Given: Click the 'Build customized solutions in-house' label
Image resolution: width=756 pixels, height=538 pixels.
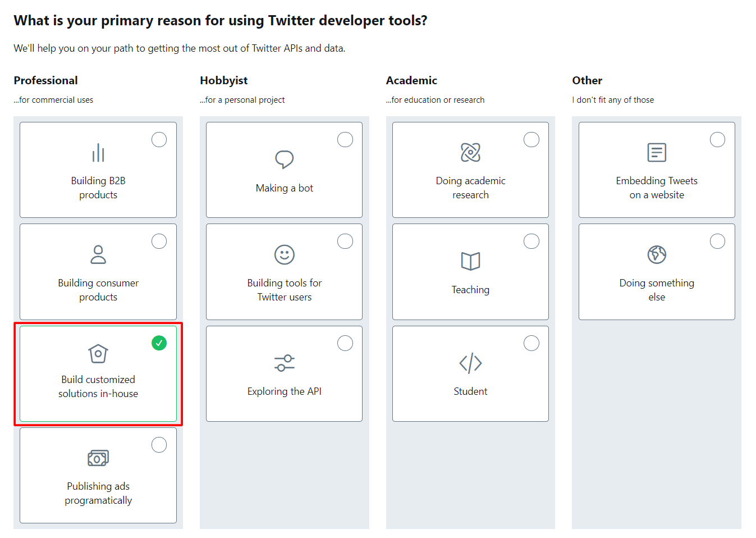Looking at the screenshot, I should click(98, 386).
